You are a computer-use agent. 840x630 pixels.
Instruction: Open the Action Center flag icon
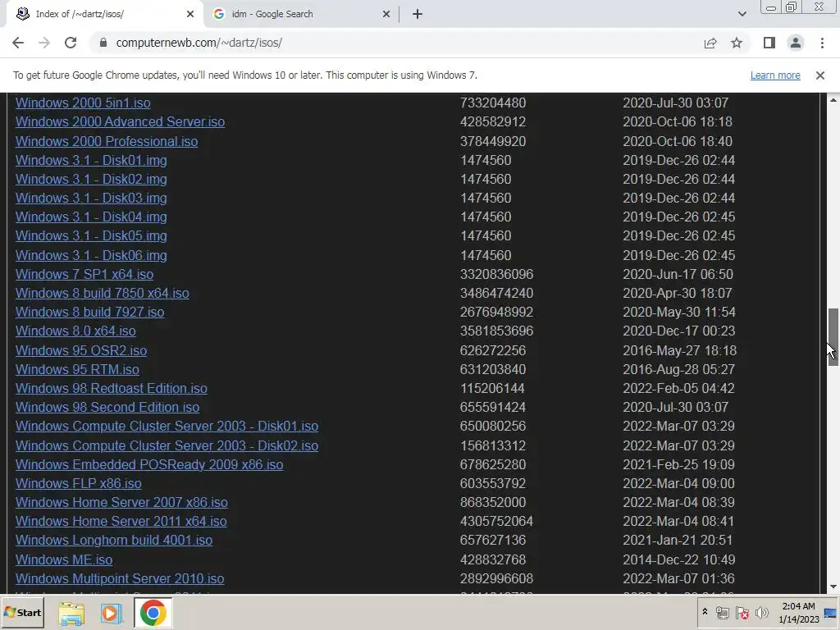click(x=742, y=613)
